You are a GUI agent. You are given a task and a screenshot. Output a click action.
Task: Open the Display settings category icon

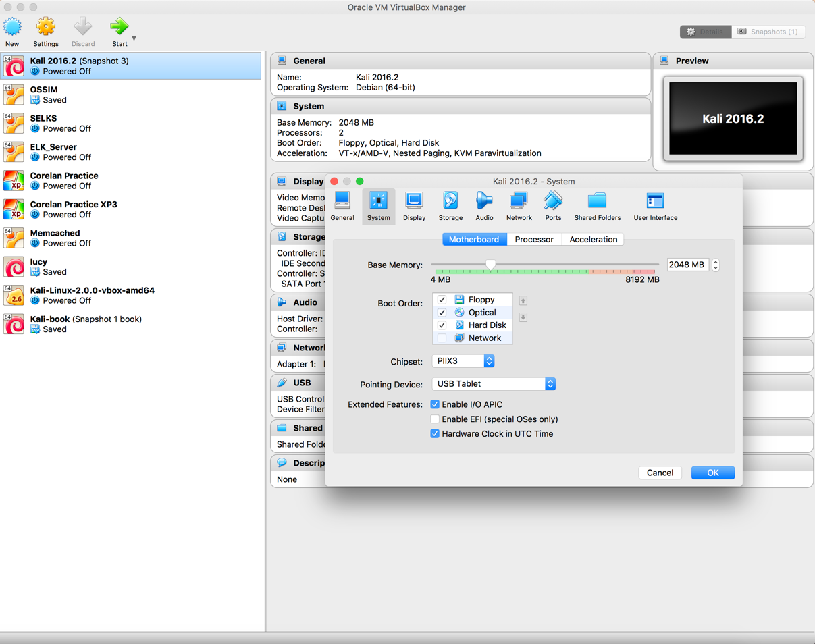pyautogui.click(x=414, y=206)
